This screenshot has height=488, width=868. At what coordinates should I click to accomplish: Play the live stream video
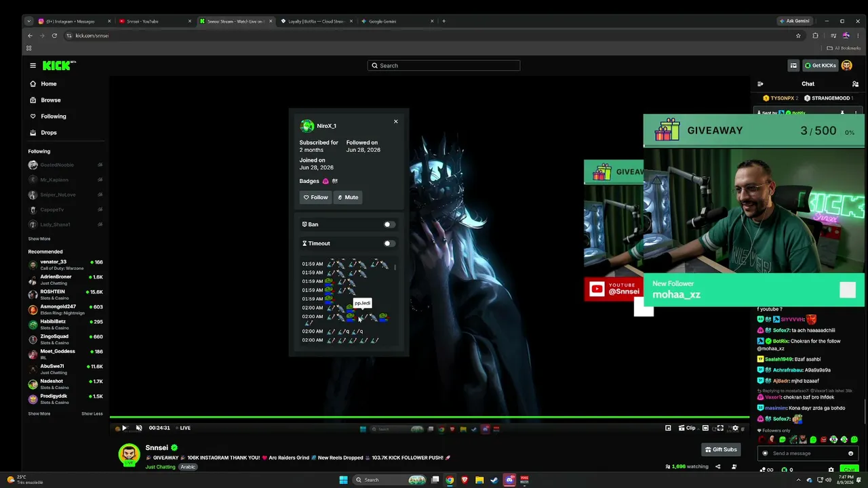pos(124,428)
